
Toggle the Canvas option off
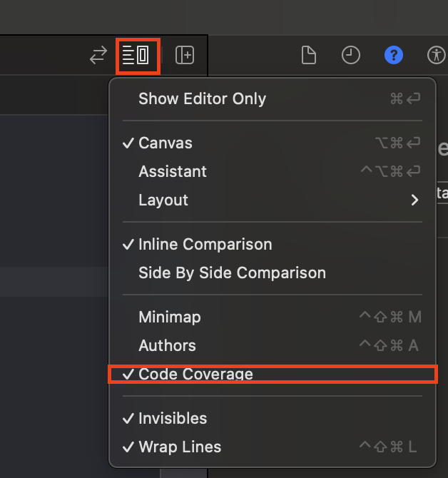pos(166,143)
